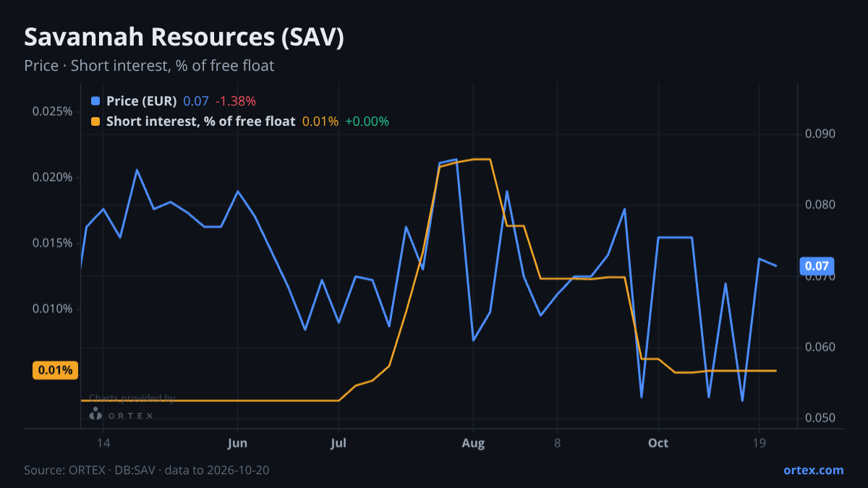
Task: Click the Oct label on the date axis
Action: (x=658, y=443)
